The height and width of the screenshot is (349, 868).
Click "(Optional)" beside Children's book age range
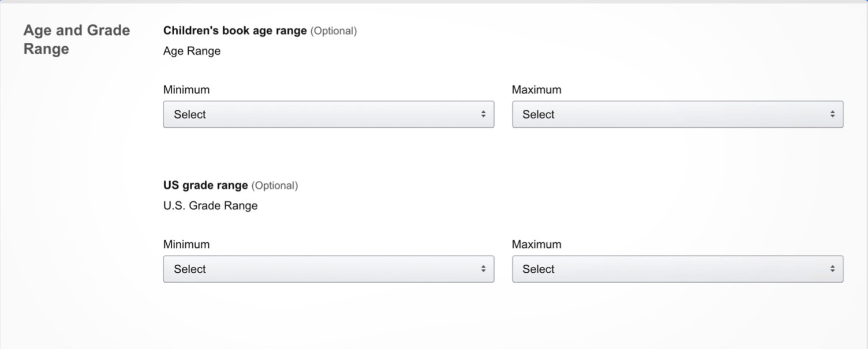[x=333, y=31]
